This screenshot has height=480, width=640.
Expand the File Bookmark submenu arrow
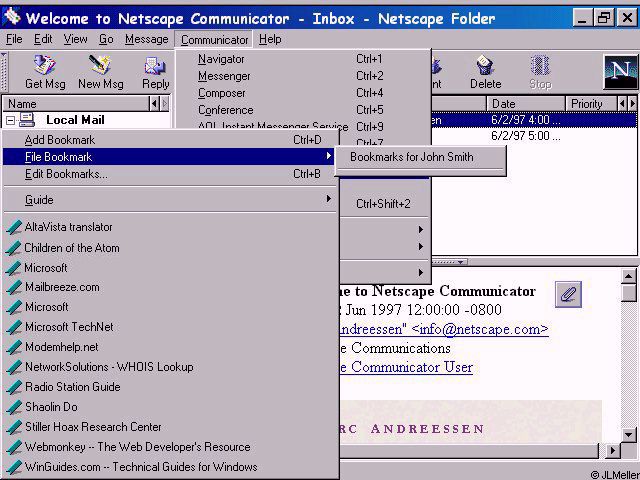(x=329, y=156)
